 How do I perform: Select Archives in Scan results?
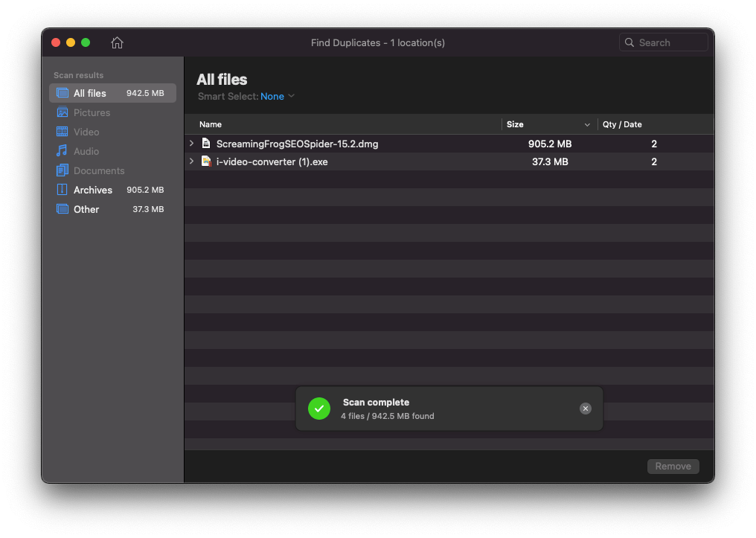tap(112, 190)
